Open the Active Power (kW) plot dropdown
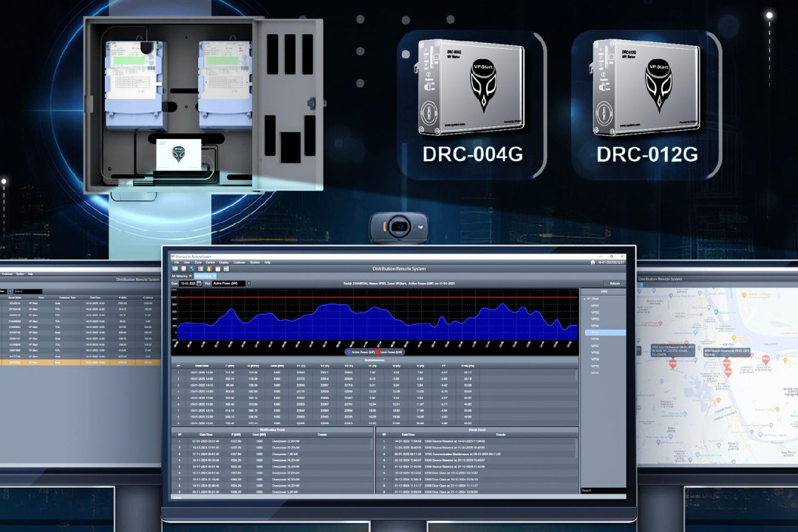 249,282
